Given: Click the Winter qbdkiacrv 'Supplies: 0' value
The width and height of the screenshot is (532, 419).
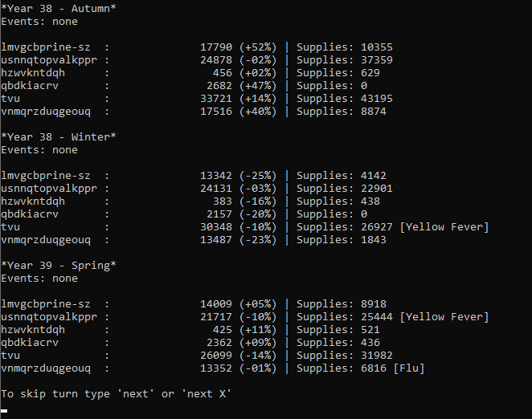Looking at the screenshot, I should tap(332, 214).
